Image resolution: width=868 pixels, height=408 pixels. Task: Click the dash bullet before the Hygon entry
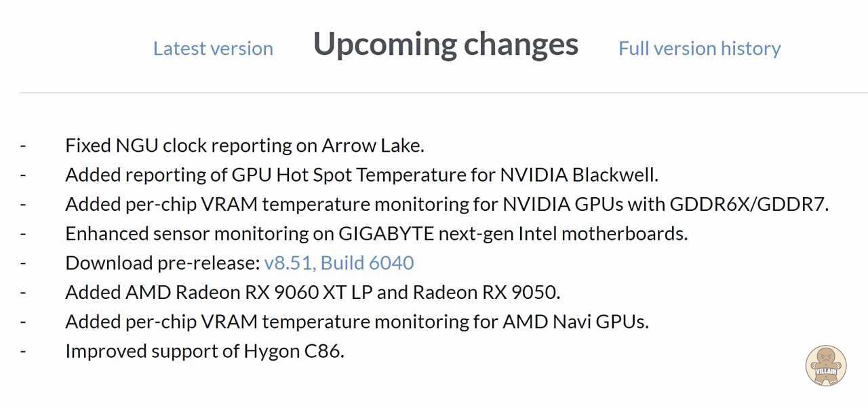click(x=24, y=351)
